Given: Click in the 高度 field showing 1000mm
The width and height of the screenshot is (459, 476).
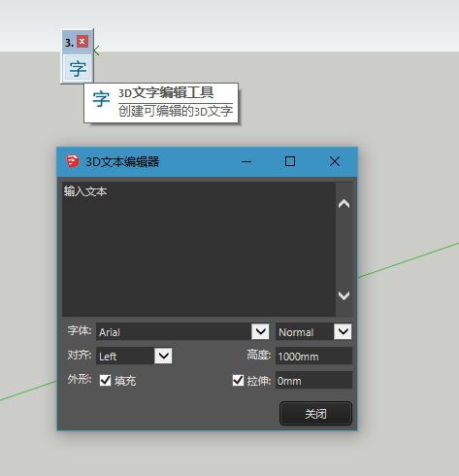Looking at the screenshot, I should click(x=313, y=356).
